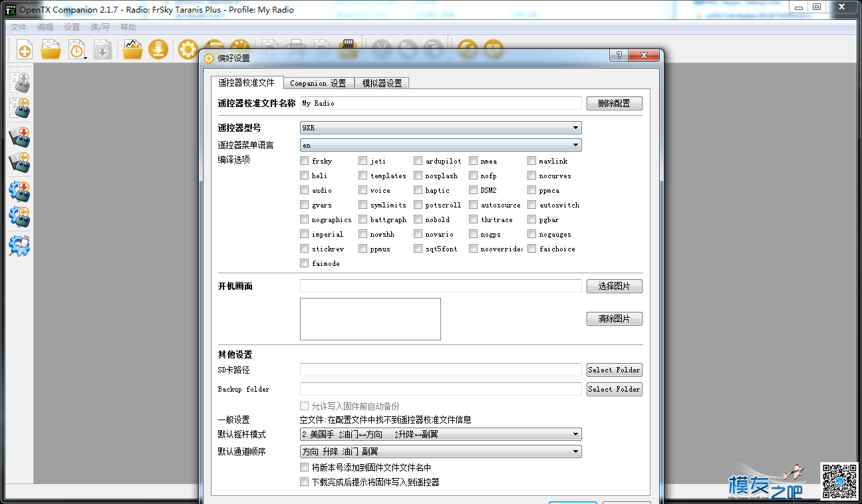
Task: Click the orange gear settings toolbar icon
Action: point(188,50)
